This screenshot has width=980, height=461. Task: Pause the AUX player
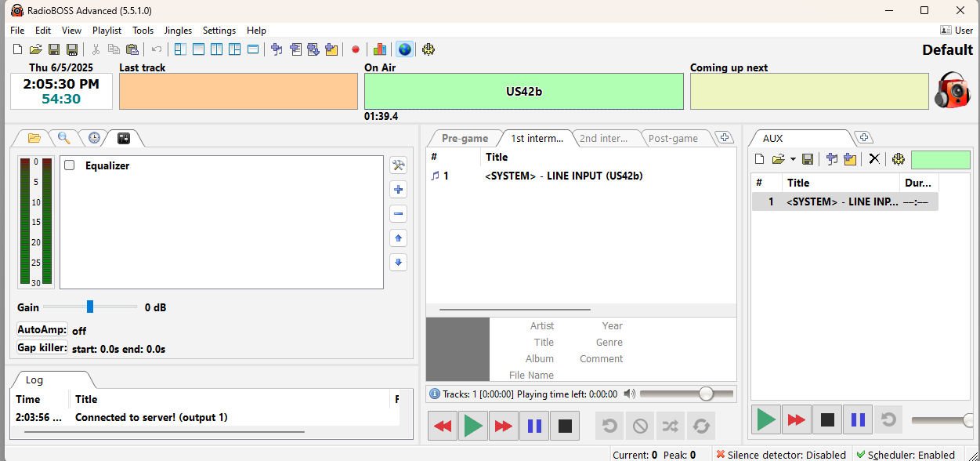click(858, 419)
